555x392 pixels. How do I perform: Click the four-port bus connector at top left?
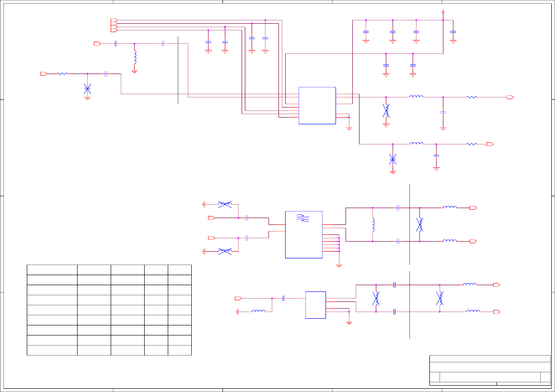tap(114, 25)
